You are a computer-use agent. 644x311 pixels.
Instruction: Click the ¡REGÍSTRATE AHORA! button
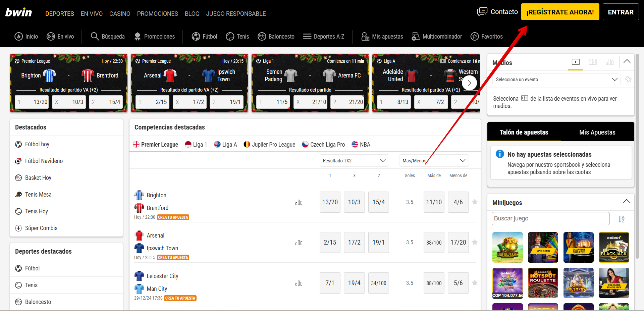point(560,12)
